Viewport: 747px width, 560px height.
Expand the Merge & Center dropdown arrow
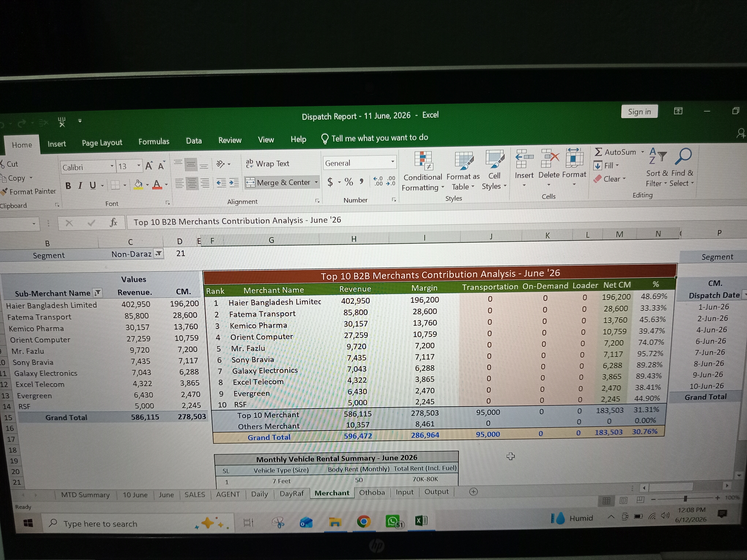click(316, 182)
